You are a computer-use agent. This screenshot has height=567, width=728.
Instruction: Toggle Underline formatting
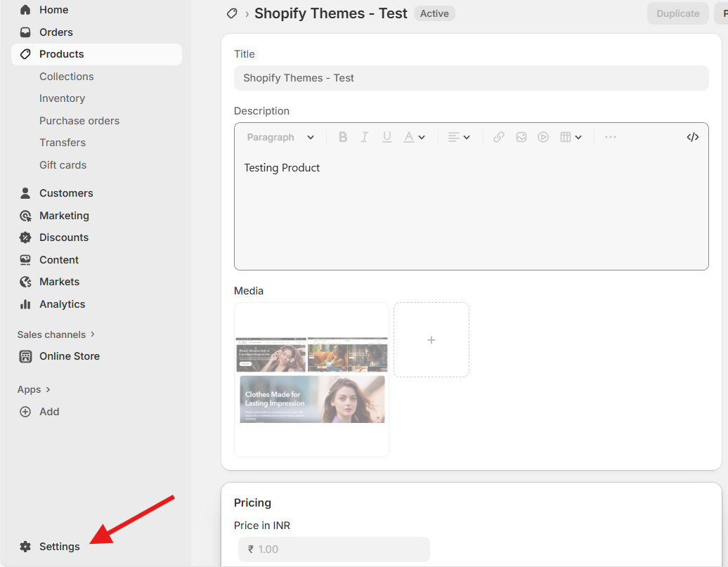[386, 137]
